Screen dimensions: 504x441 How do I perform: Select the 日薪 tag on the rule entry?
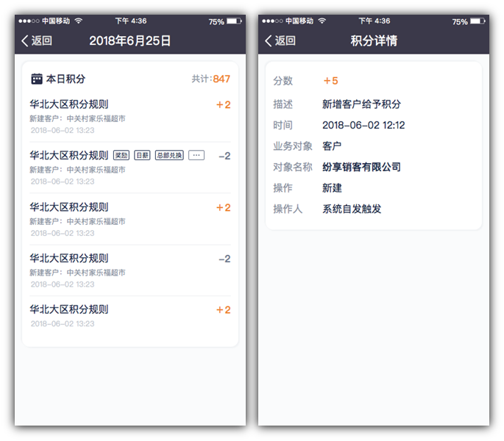click(142, 156)
